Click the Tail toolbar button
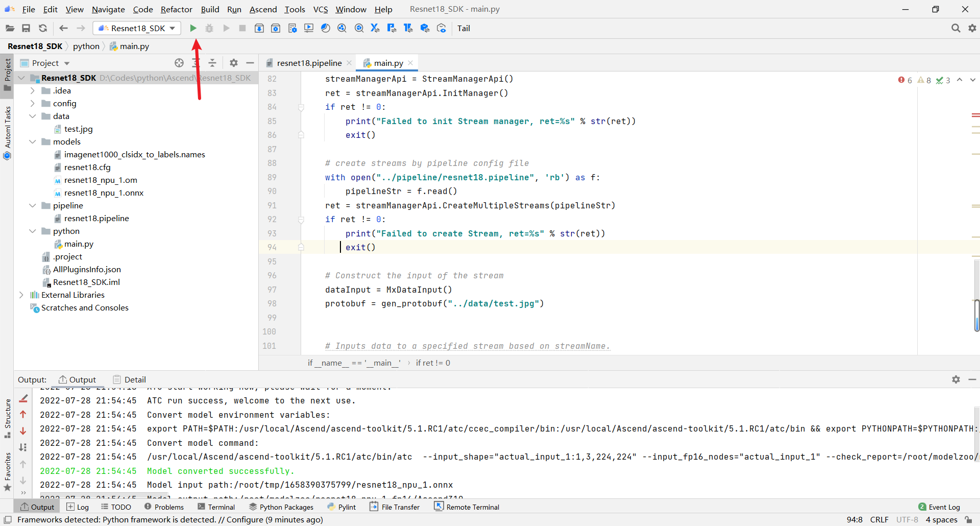The width and height of the screenshot is (980, 526). [463, 28]
